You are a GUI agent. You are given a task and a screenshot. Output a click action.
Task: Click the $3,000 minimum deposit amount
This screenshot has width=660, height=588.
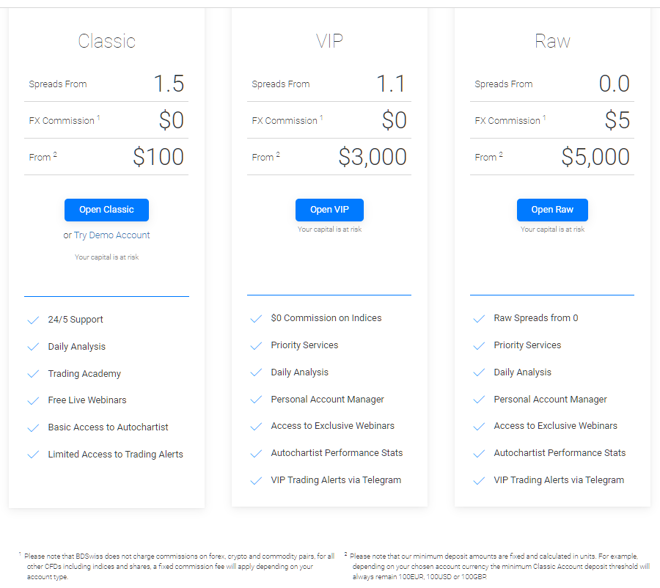373,157
